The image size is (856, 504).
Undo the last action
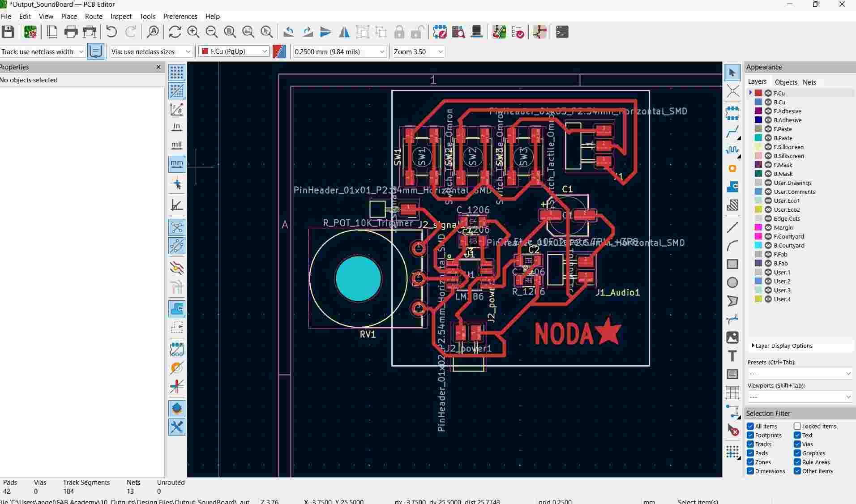111,32
